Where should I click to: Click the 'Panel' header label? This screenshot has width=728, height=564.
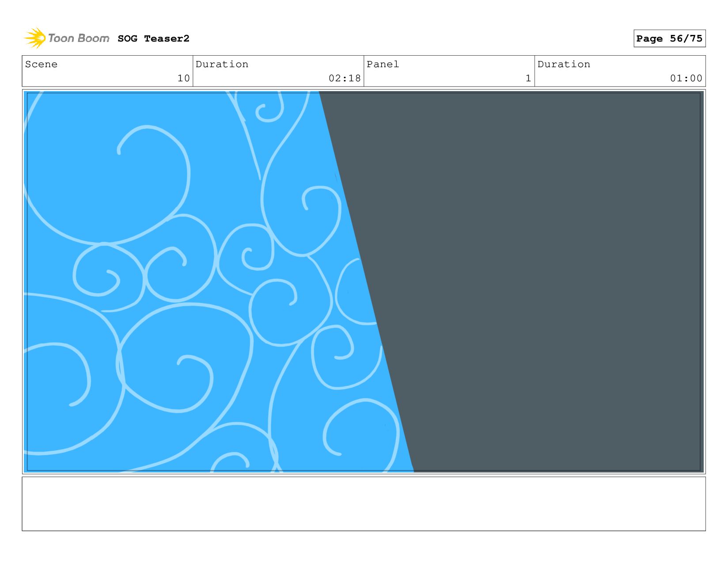(383, 64)
